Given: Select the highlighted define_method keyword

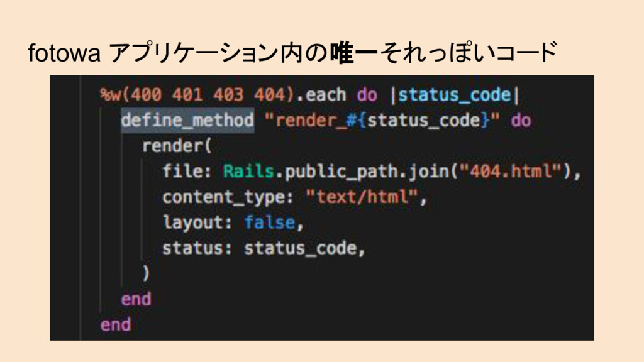Looking at the screenshot, I should [187, 121].
